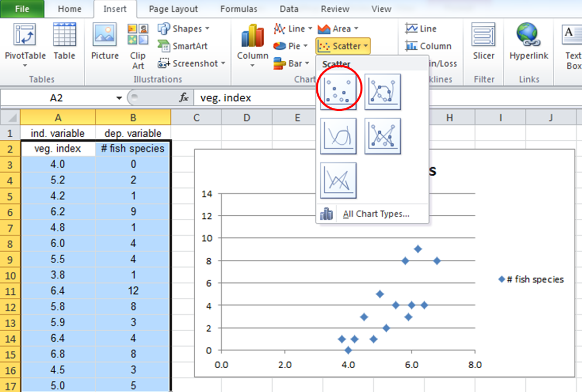Open the Name Box dropdown arrow
Image resolution: width=582 pixels, height=392 pixels.
119,98
